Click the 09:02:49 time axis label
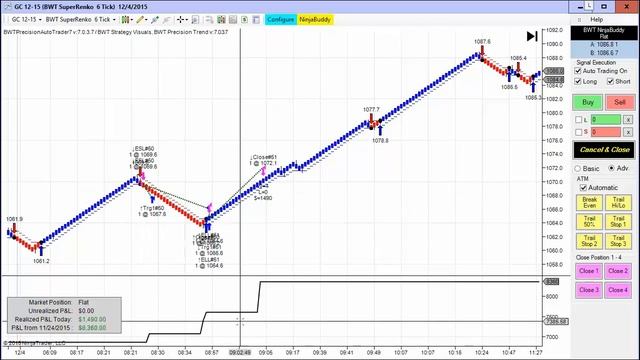 click(x=240, y=352)
